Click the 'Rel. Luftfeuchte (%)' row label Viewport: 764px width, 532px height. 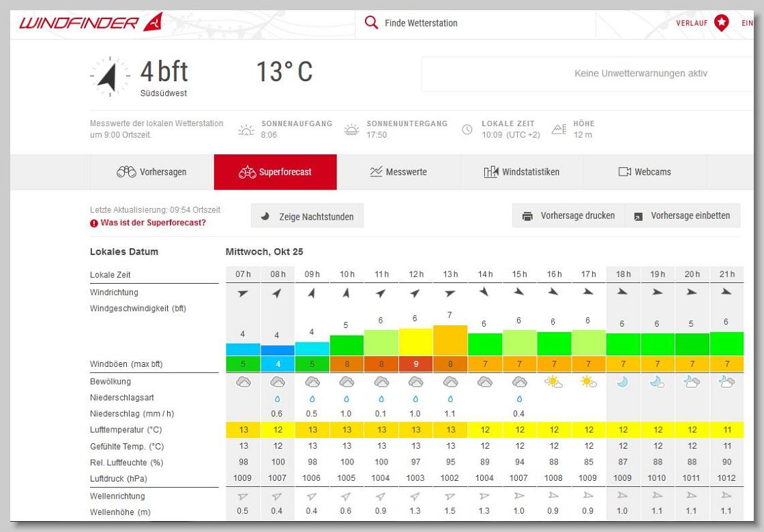(127, 463)
